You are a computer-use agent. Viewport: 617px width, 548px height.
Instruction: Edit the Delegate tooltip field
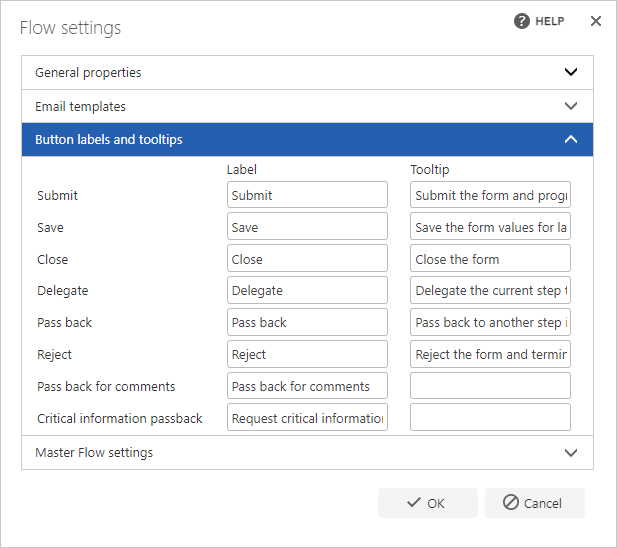[490, 290]
